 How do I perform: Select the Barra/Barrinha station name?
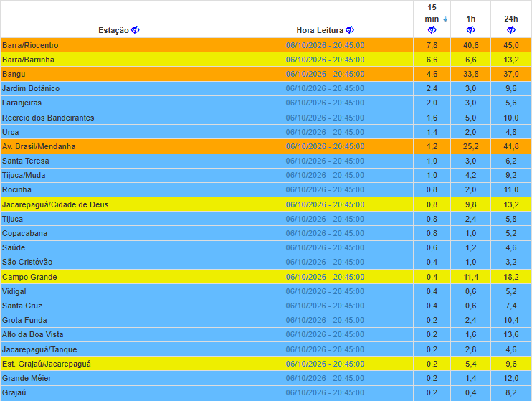tap(28, 60)
